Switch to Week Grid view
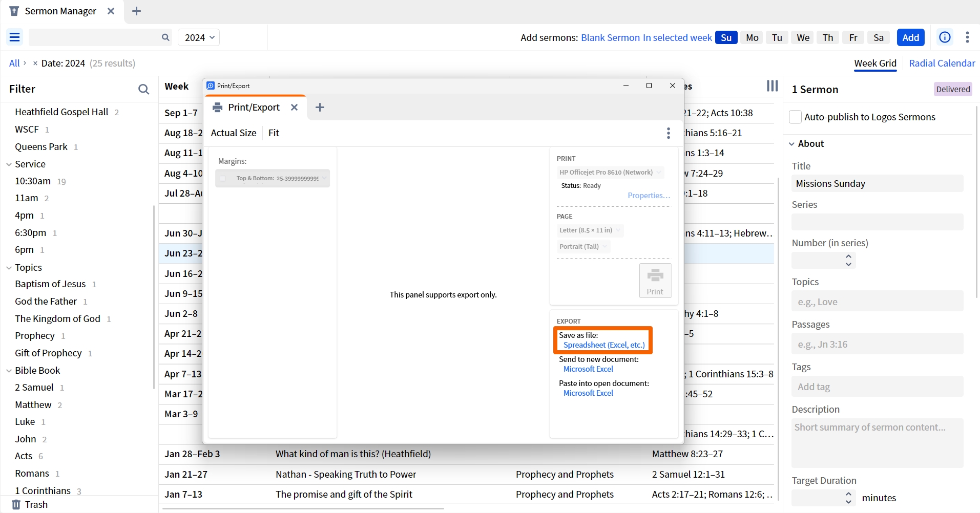980x513 pixels. [x=875, y=63]
